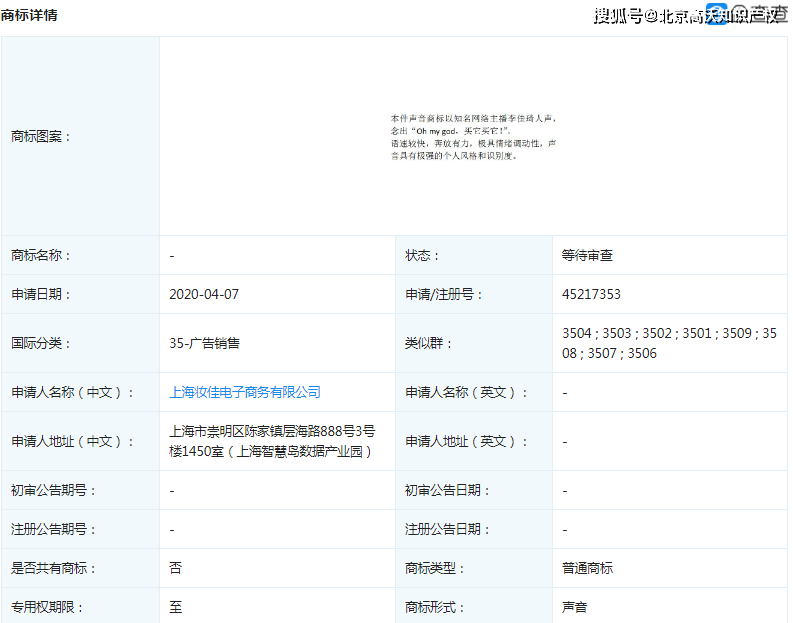This screenshot has height=623, width=793.
Task: Select the 商标详情 heading
Action: point(29,15)
